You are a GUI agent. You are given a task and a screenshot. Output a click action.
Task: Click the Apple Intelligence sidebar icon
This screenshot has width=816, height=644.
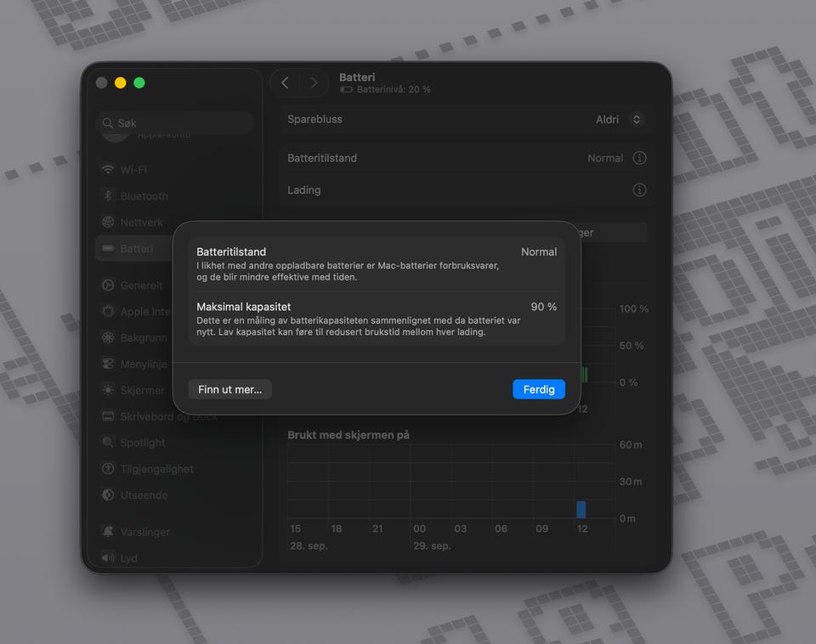tap(108, 311)
